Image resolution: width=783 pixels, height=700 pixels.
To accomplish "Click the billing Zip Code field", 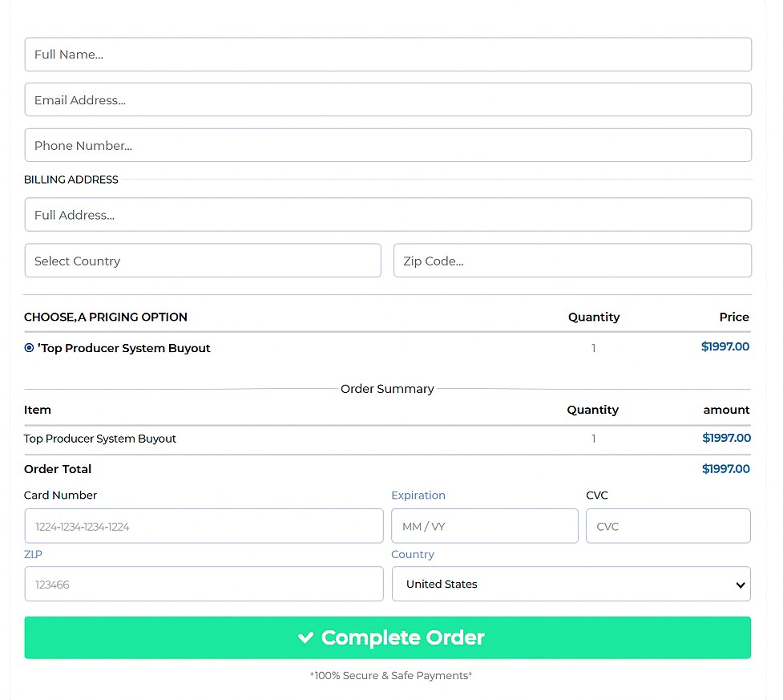I will (x=572, y=261).
